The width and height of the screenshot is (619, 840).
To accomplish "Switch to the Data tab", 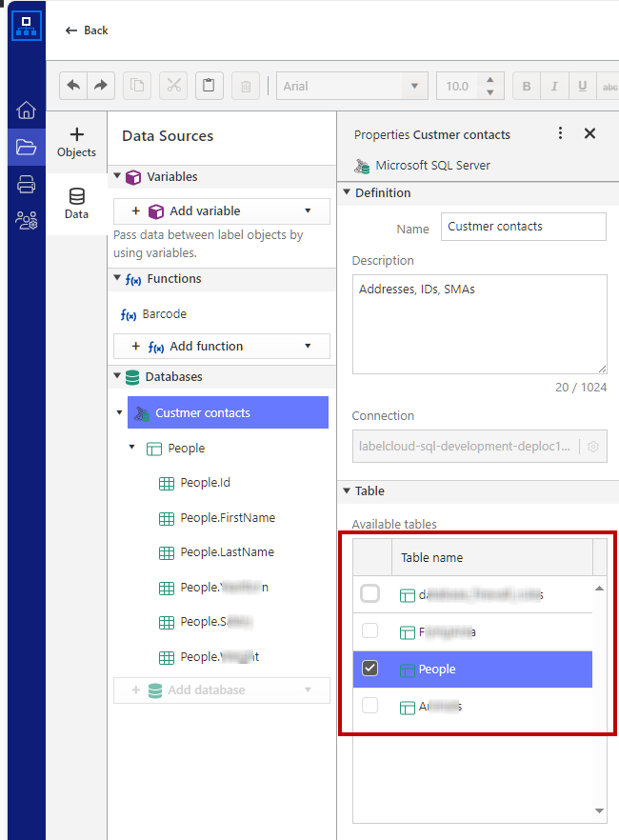I will pyautogui.click(x=77, y=203).
